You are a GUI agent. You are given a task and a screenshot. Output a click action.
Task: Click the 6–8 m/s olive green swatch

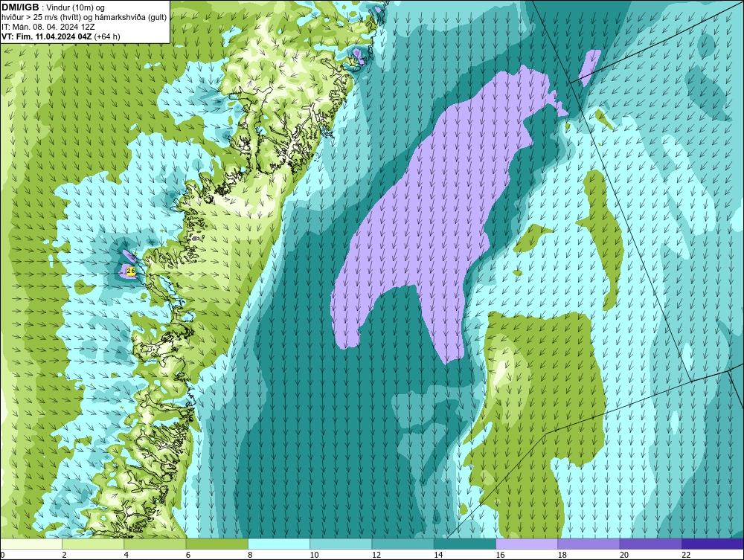click(x=217, y=544)
